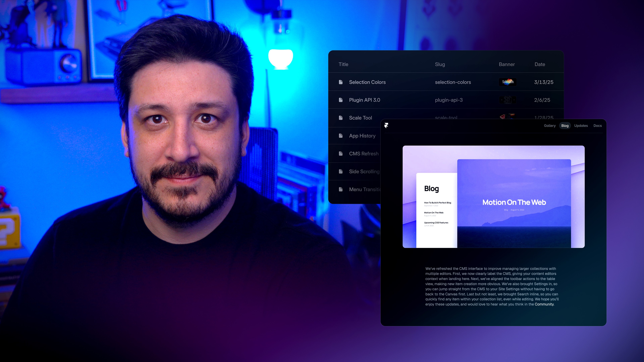Click the Slug column header
Screen dimensions: 644x362
(x=440, y=65)
